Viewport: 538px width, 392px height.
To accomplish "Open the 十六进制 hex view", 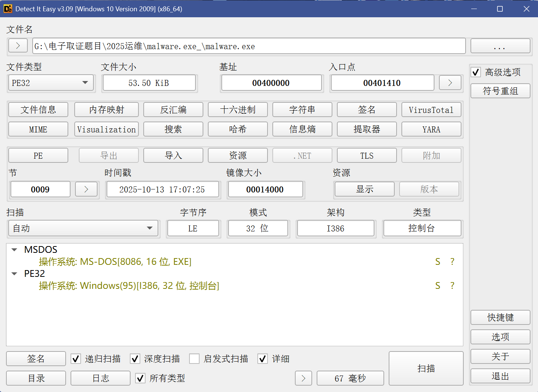I will point(237,110).
